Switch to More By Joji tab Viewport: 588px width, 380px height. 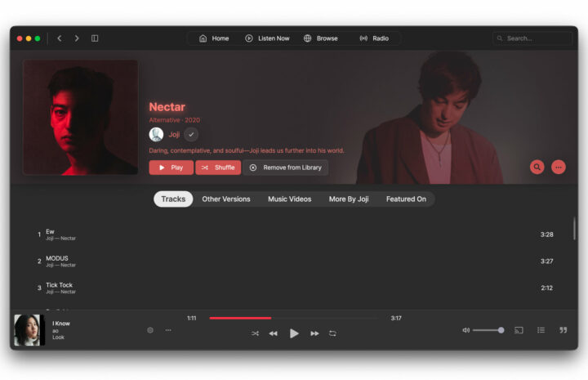pyautogui.click(x=349, y=199)
